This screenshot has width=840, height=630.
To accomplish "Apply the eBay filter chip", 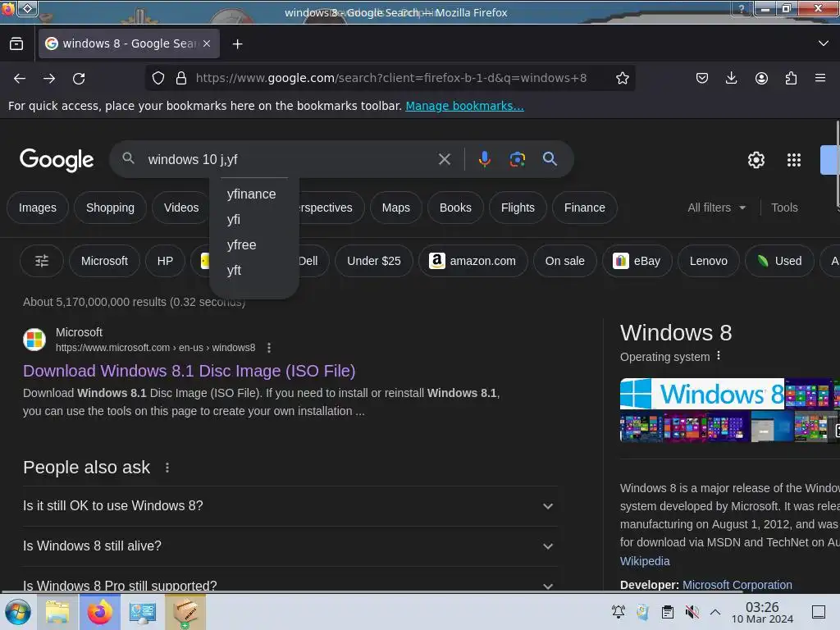I will 637,261.
